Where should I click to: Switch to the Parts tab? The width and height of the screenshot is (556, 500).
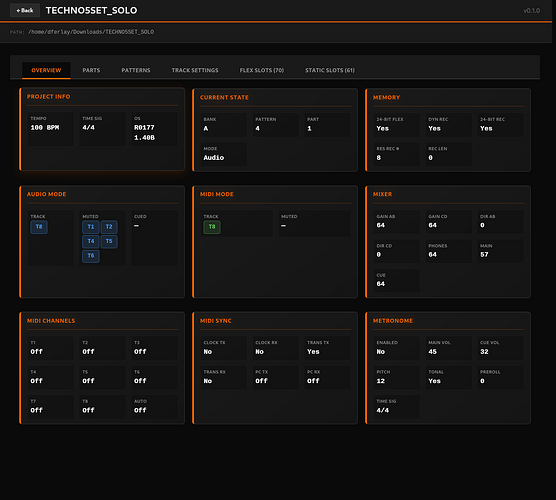(91, 70)
